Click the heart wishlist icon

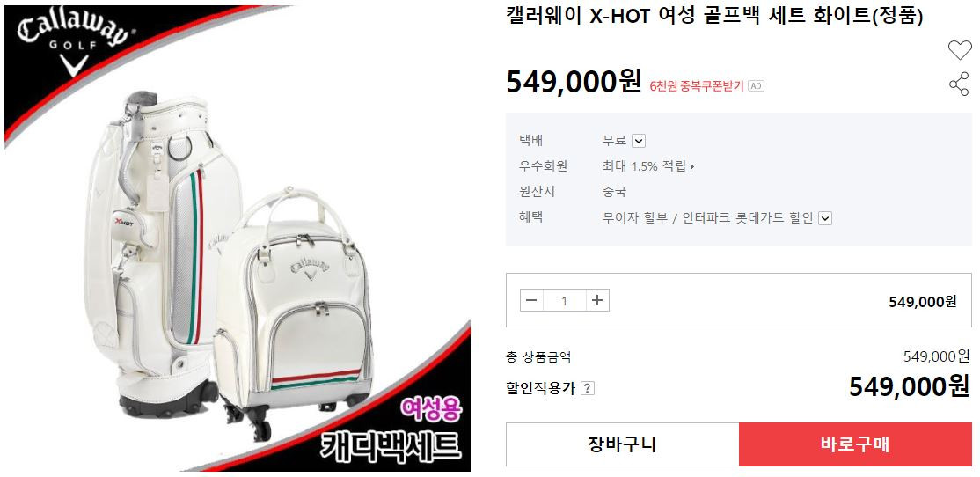coord(960,49)
